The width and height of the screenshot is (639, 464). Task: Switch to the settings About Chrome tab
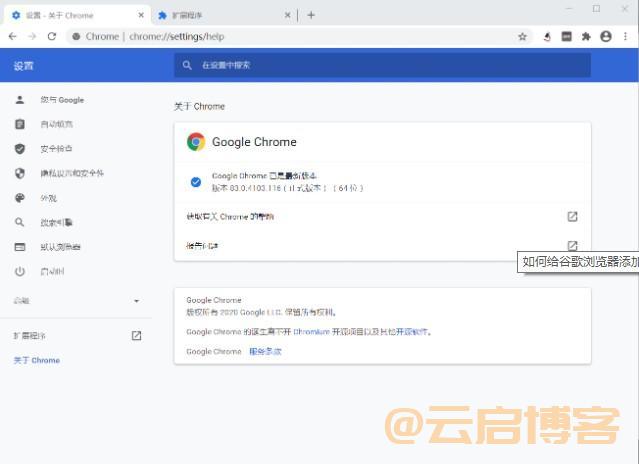pos(77,15)
